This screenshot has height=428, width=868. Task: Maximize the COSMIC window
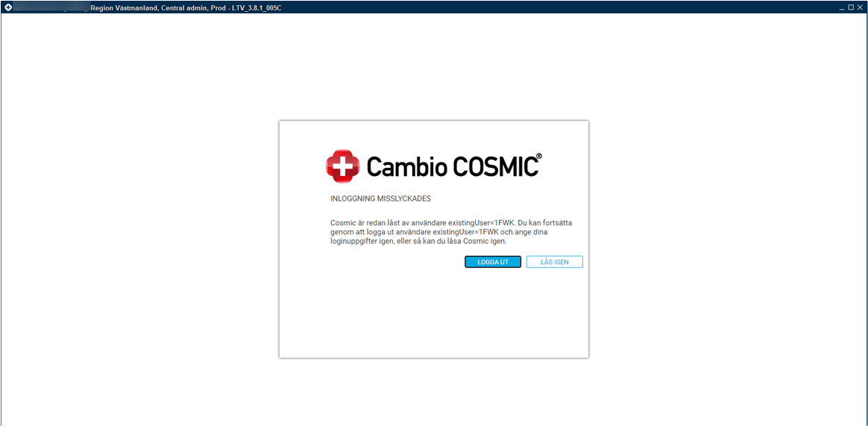(852, 7)
